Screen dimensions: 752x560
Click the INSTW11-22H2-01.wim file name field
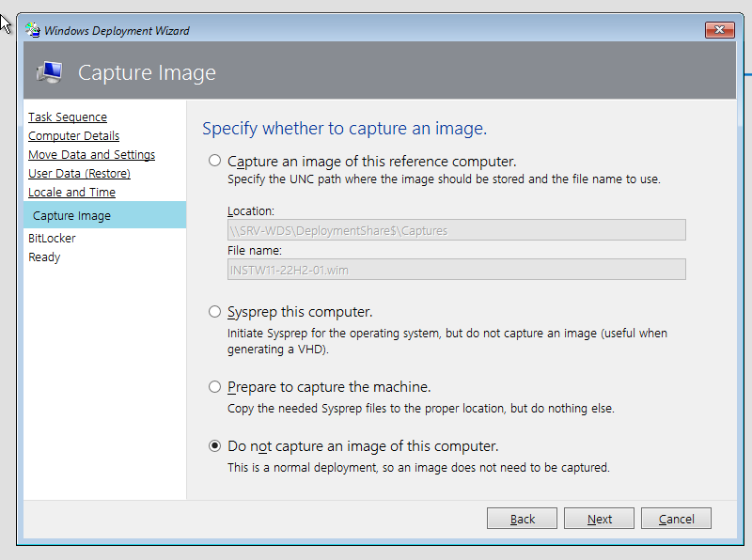(457, 269)
